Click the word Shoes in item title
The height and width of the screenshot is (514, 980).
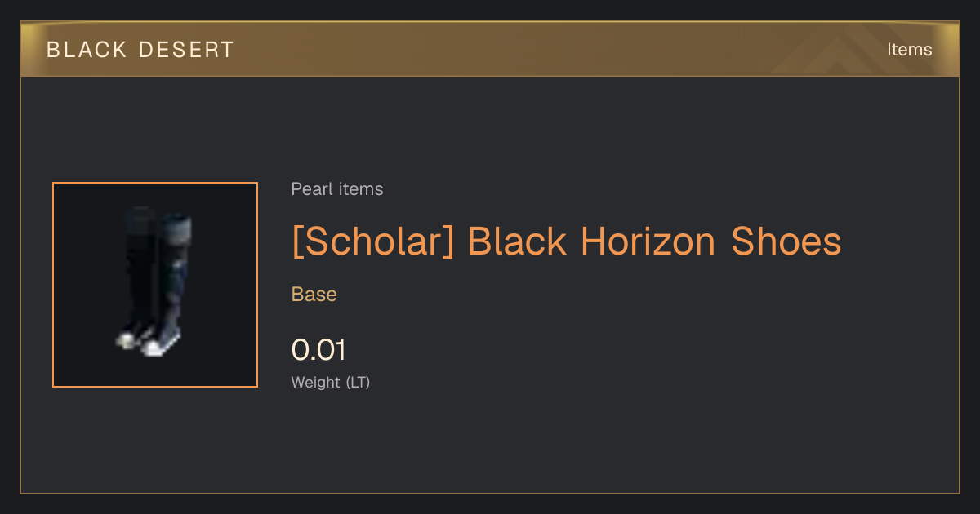pos(786,241)
